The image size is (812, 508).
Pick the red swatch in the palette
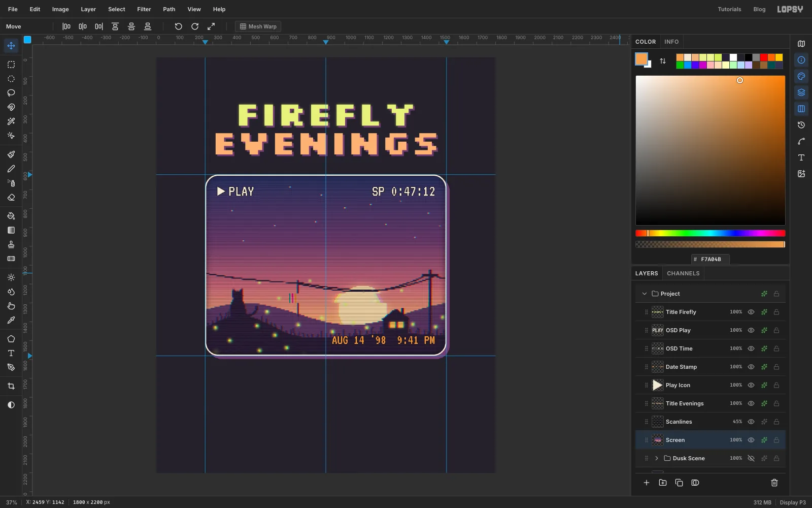pos(764,57)
